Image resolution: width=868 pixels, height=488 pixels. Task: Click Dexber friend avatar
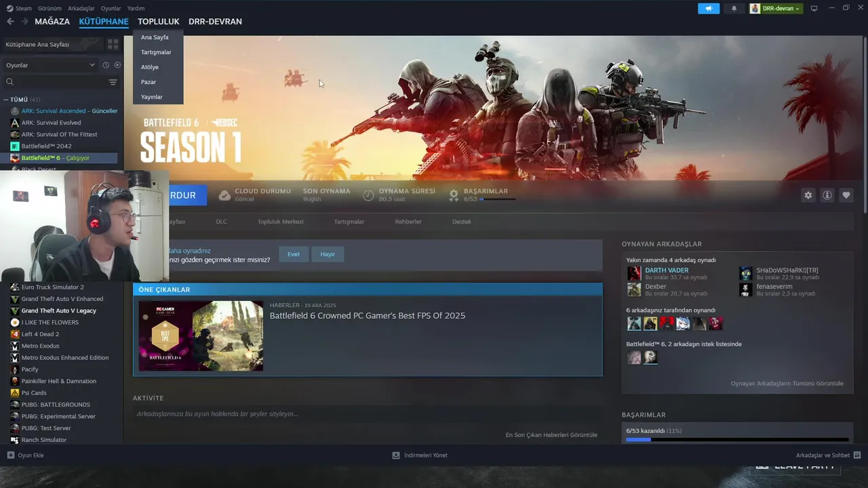coord(634,289)
